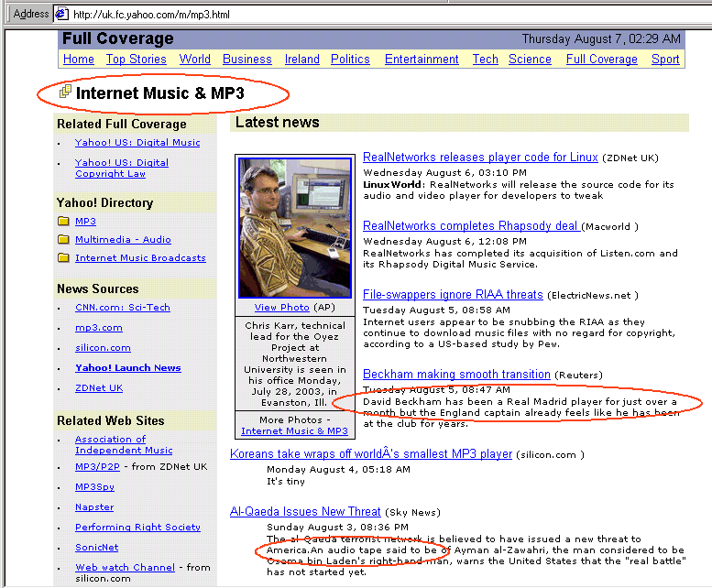Open Top Stories section
Viewport: 712px width, 588px height.
coord(137,60)
